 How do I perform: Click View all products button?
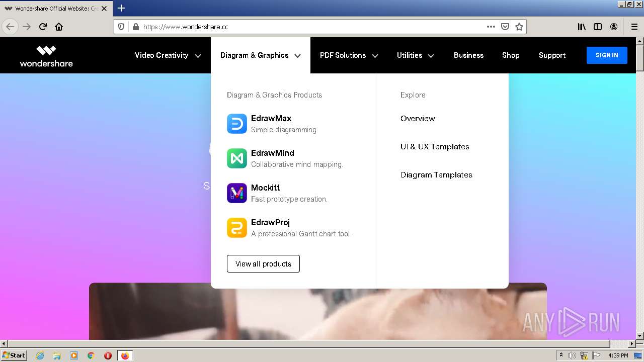click(x=263, y=264)
